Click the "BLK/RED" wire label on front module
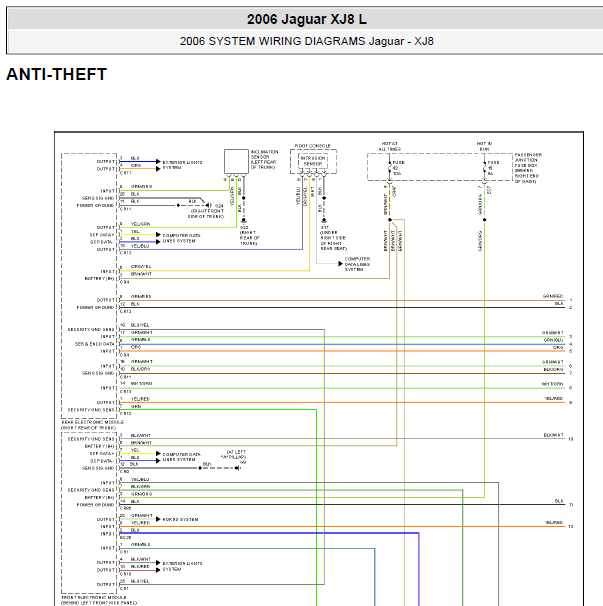 pyautogui.click(x=140, y=567)
